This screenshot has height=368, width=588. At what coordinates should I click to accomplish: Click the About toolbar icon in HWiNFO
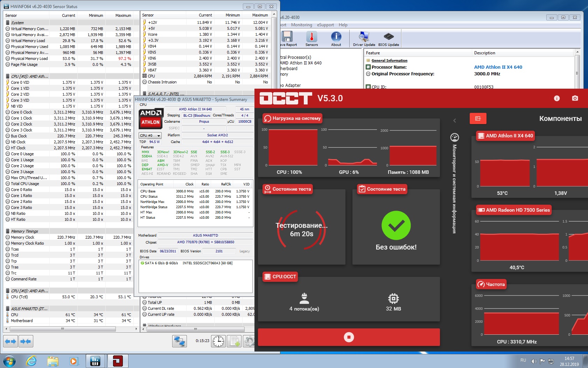pos(336,39)
